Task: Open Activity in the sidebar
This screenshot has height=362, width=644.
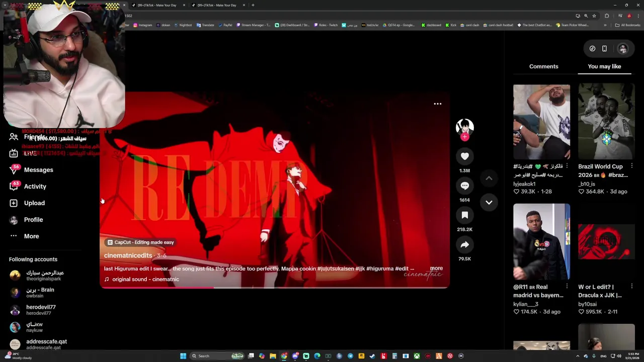Action: [35, 187]
